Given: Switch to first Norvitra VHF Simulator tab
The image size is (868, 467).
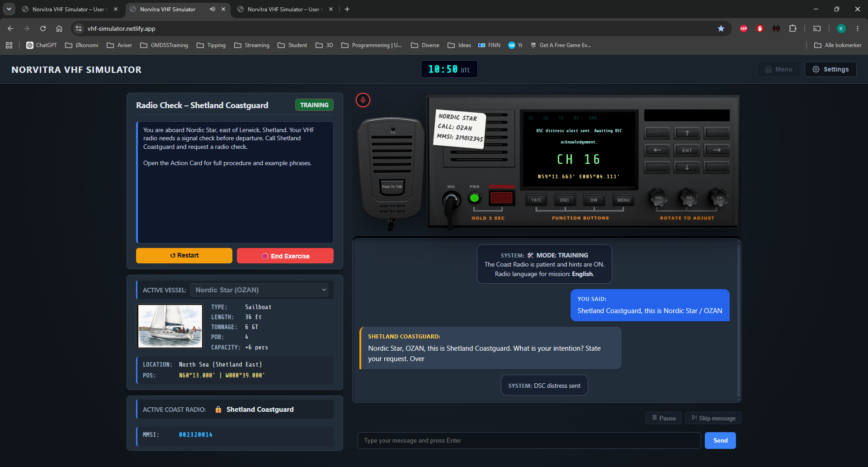Looking at the screenshot, I should (x=69, y=9).
